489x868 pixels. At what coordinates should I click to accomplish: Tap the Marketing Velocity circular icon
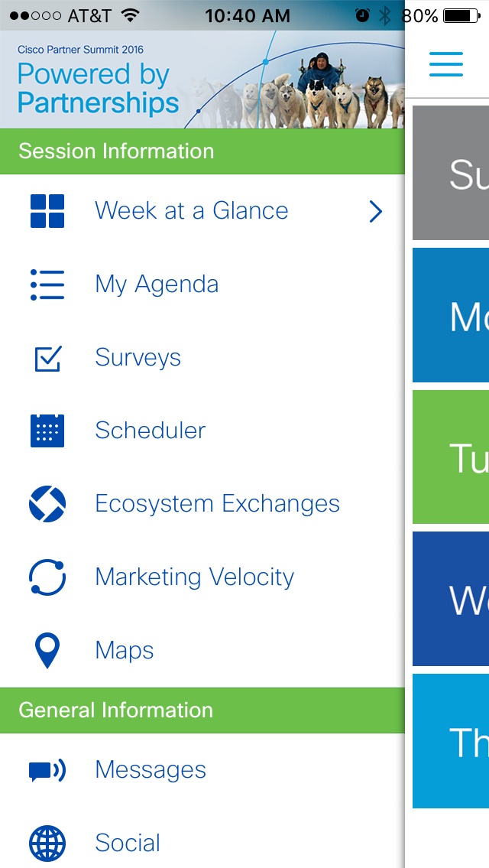47,577
